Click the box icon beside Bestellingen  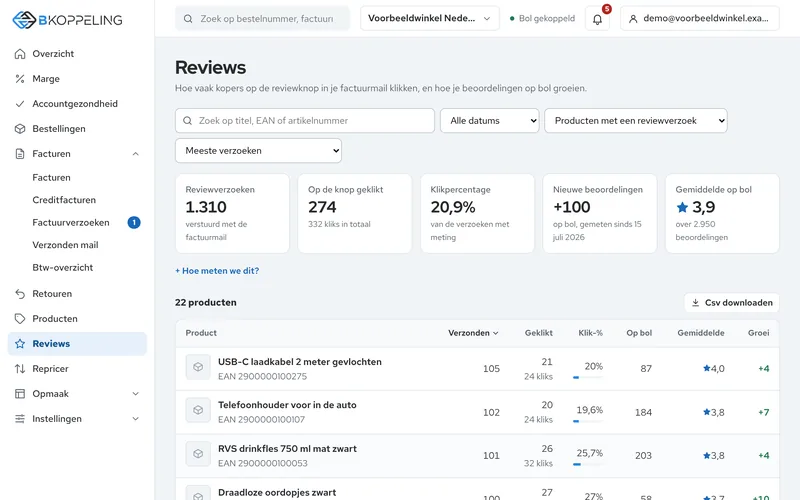pos(20,129)
